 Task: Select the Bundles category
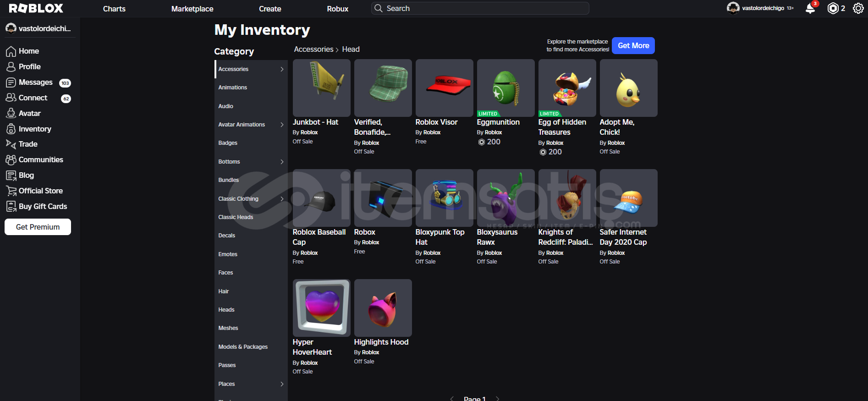tap(251, 180)
